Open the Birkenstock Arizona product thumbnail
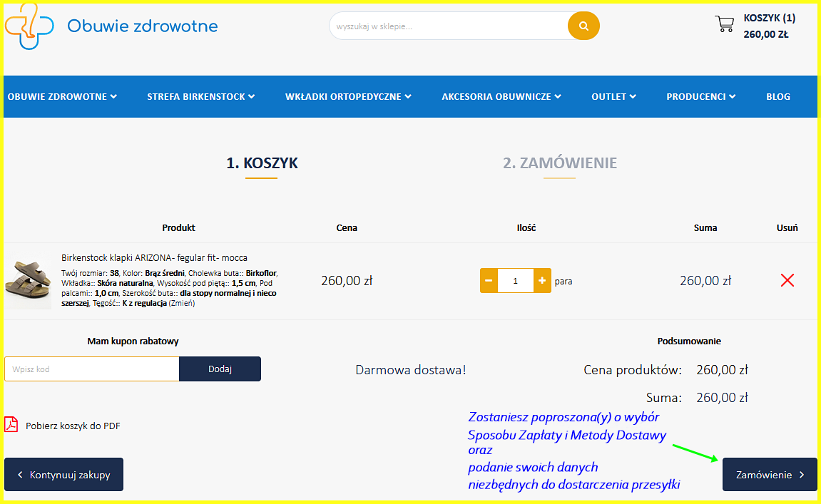The width and height of the screenshot is (821, 504). click(28, 281)
